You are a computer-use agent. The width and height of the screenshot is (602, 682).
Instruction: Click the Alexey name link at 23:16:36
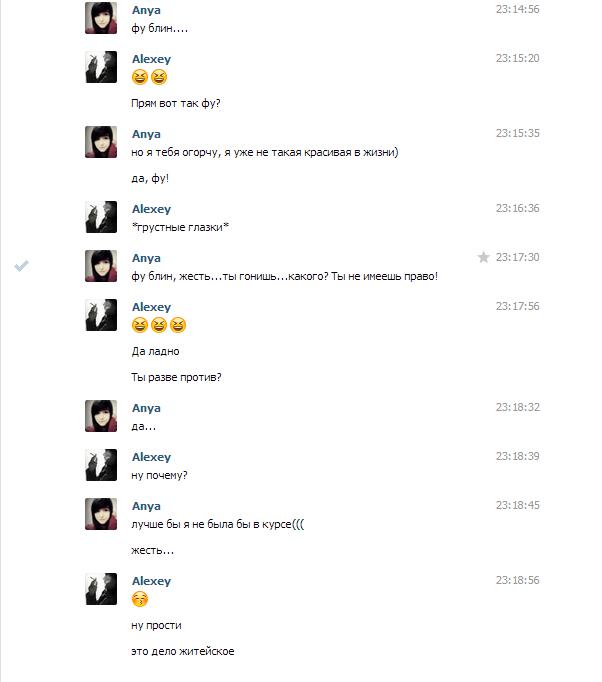tap(151, 209)
